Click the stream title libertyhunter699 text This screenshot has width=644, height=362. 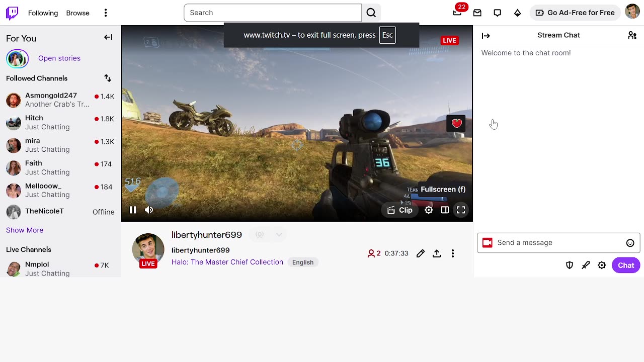[x=201, y=250]
